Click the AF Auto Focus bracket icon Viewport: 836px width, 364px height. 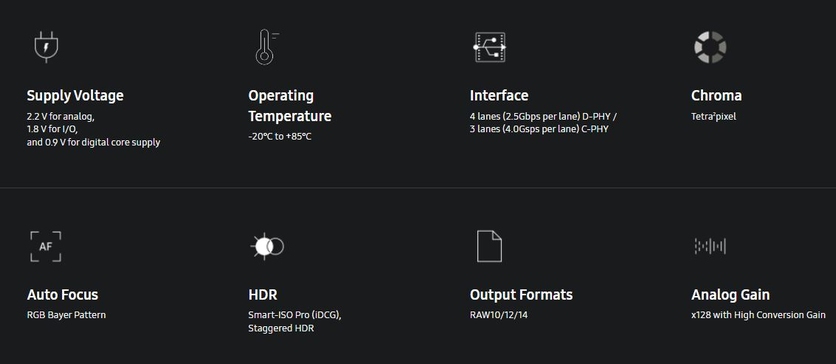click(45, 246)
